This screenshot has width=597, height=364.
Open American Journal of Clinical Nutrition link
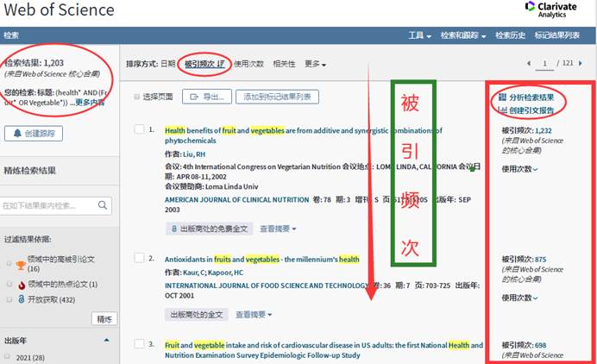pos(237,199)
